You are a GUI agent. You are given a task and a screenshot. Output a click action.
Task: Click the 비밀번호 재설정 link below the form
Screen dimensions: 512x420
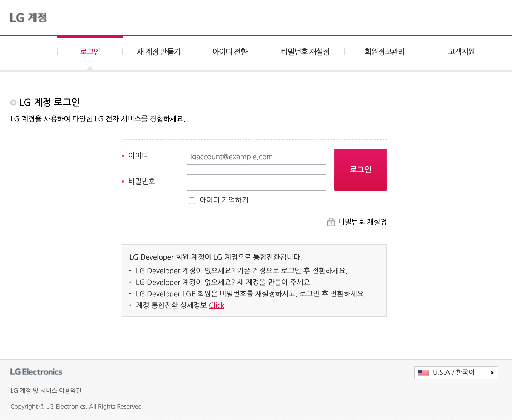(362, 222)
